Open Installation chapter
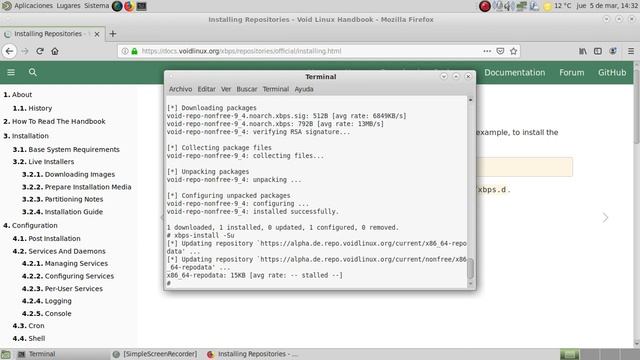 [26, 136]
